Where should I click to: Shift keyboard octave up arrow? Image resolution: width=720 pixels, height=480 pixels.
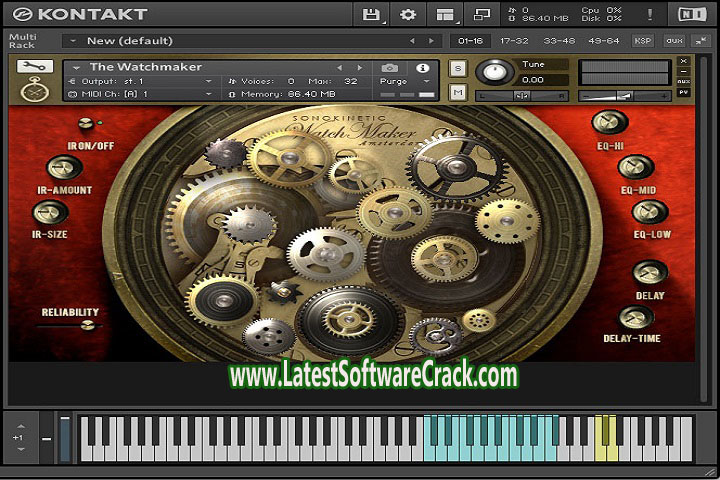tap(20, 426)
